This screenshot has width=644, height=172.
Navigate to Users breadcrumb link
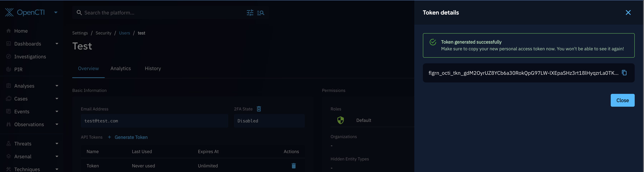(124, 33)
